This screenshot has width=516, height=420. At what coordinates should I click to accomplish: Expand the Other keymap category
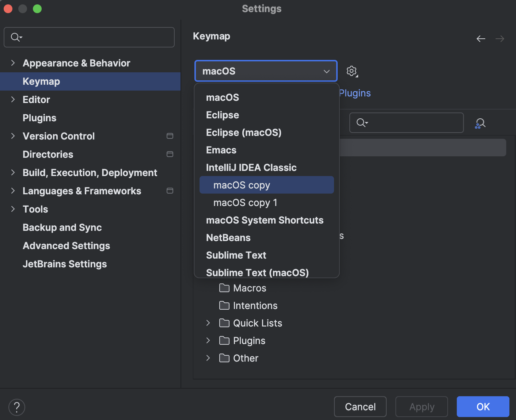(208, 358)
